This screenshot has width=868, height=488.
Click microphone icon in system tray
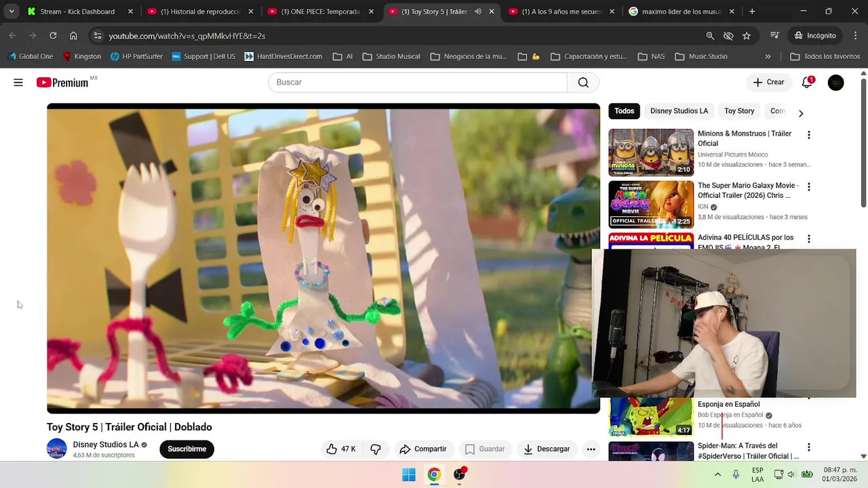[736, 474]
